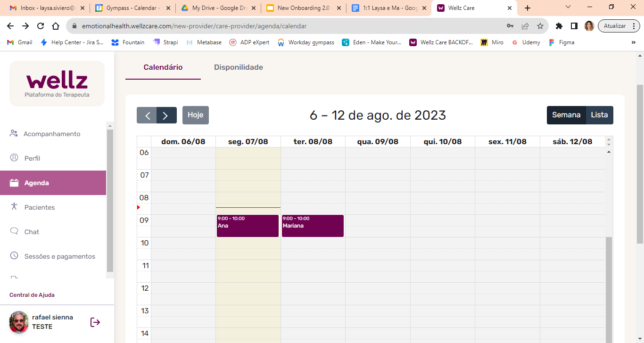Open Mariana's 9:00 appointment on Tuesday

[x=313, y=226]
